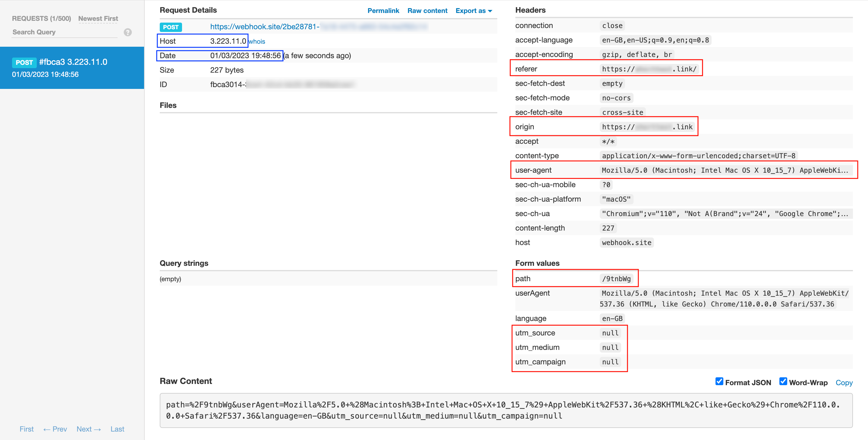Open the webhook.site request URL
Screen dimensions: 868x440
coord(265,27)
